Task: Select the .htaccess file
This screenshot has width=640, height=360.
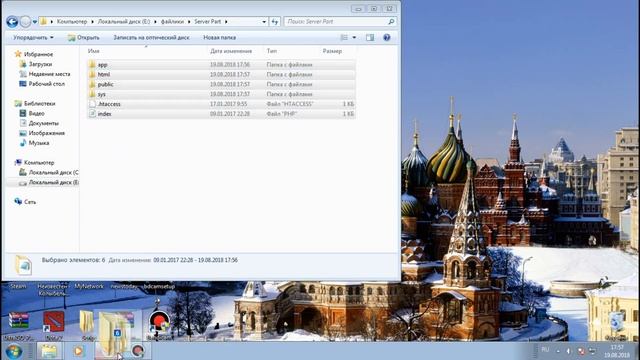Action: [x=221, y=104]
